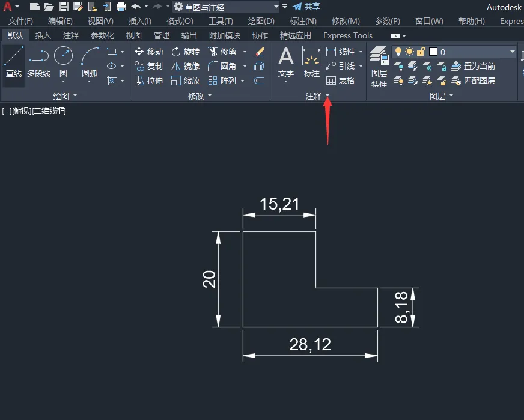Toggle layer 0 freeze sun icon
Image resolution: width=524 pixels, height=420 pixels.
coord(409,52)
